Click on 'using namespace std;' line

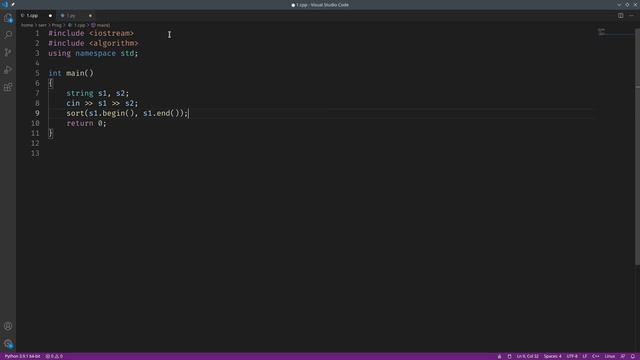pyautogui.click(x=93, y=53)
